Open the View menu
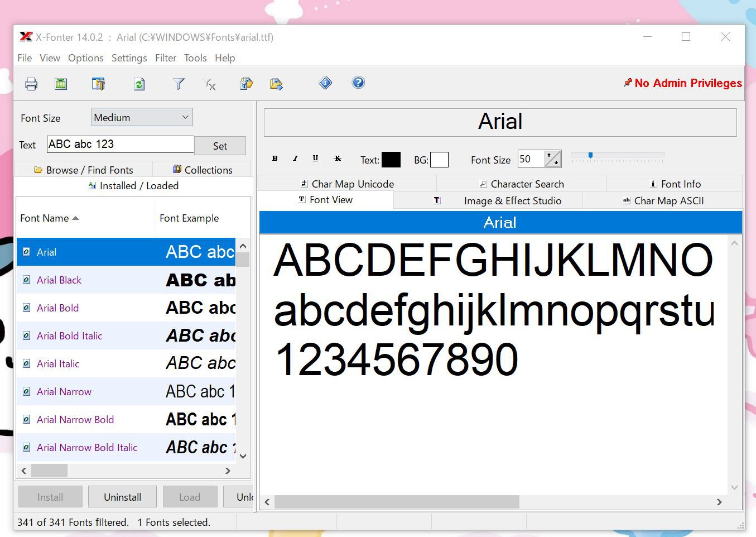Image resolution: width=756 pixels, height=537 pixels. point(50,57)
